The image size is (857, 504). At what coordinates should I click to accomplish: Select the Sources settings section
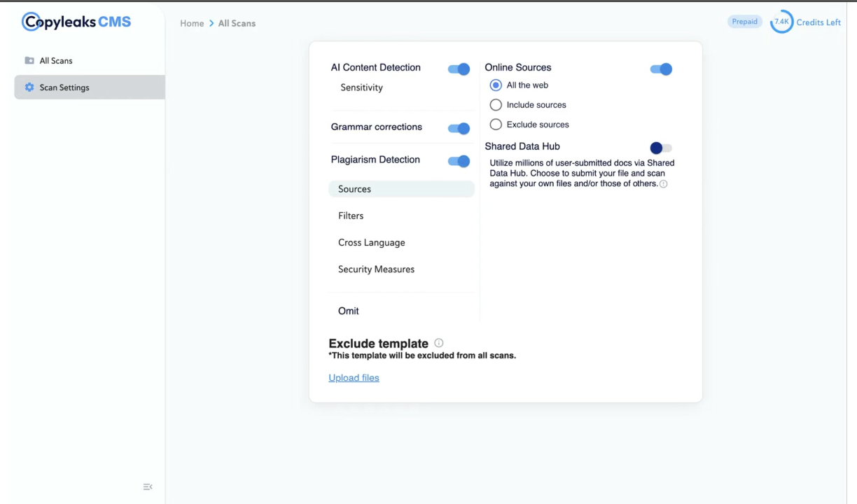click(401, 189)
